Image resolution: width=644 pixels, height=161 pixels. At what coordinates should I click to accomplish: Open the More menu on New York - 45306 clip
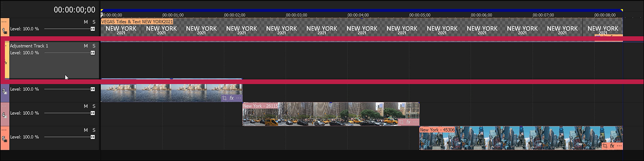point(619,146)
